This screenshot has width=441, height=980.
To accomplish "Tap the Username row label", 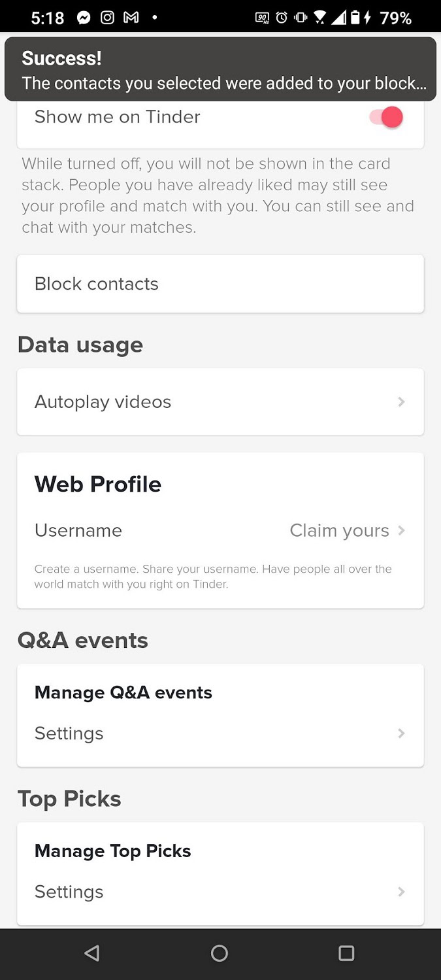I will 78,530.
